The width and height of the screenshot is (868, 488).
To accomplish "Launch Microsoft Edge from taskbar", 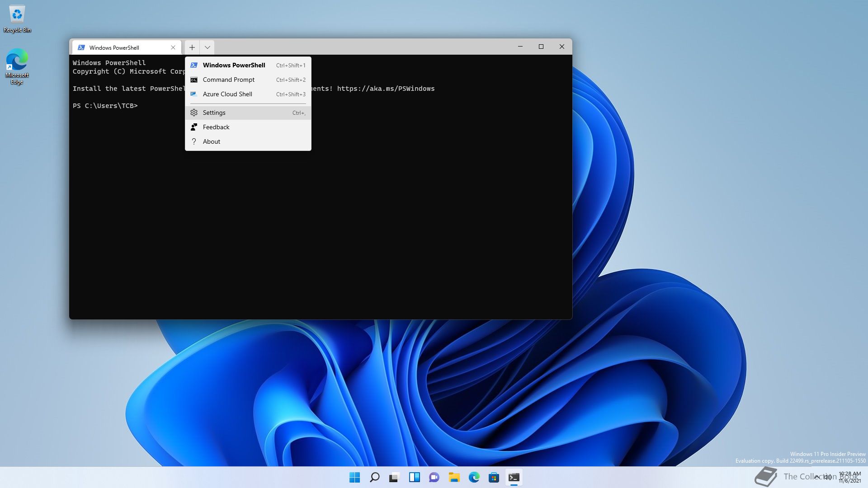I will point(474,477).
